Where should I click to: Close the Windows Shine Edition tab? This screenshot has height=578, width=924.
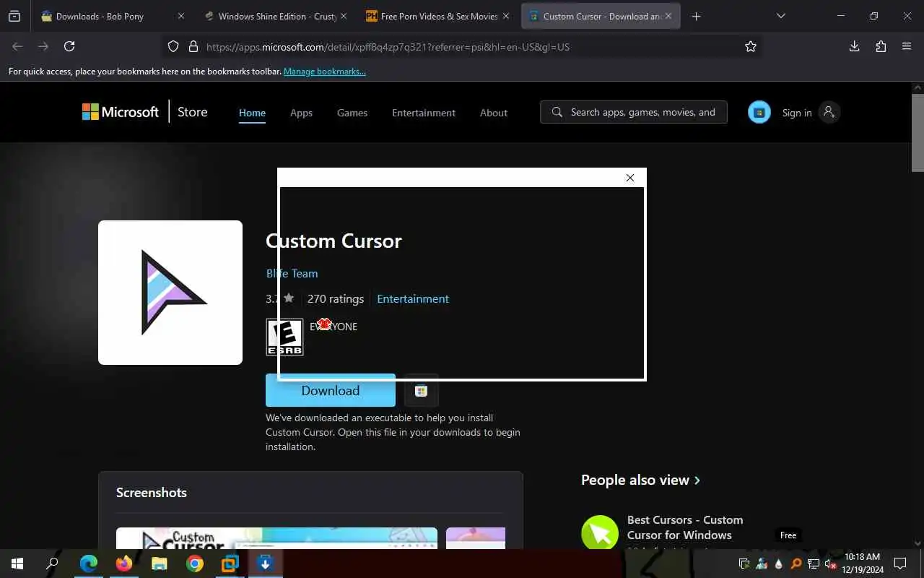click(x=344, y=16)
